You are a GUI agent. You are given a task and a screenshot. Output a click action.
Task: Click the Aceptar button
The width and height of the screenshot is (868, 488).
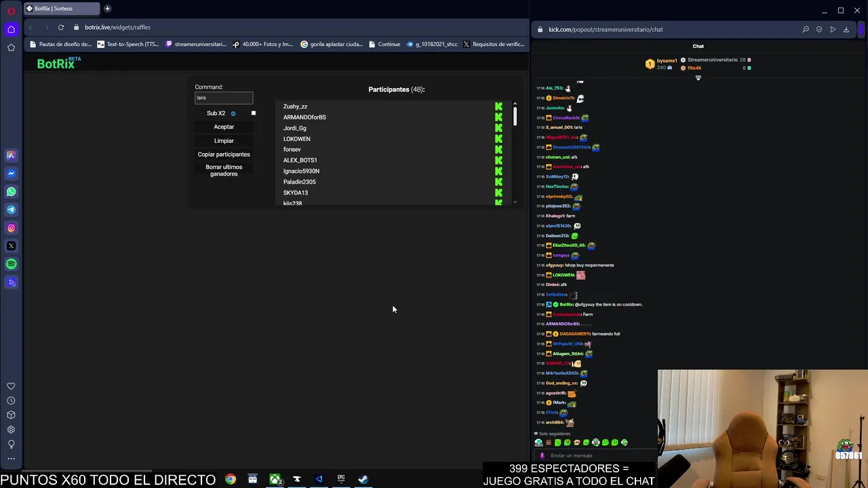coord(224,127)
